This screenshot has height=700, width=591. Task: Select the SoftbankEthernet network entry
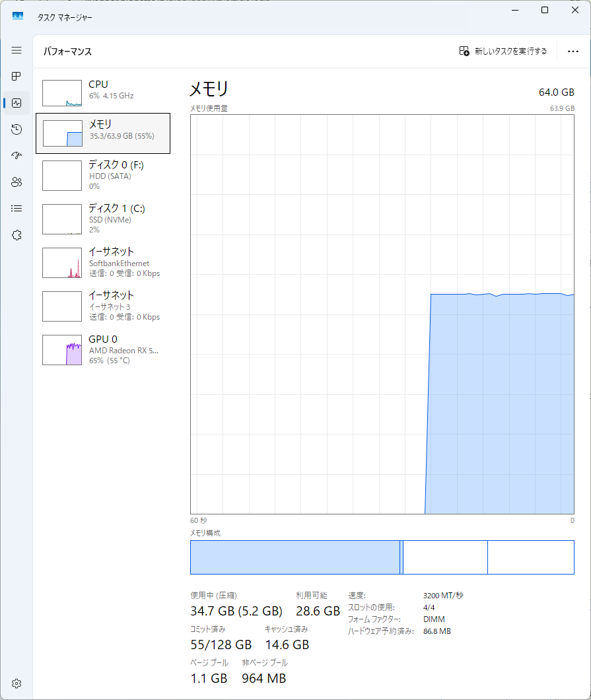103,263
